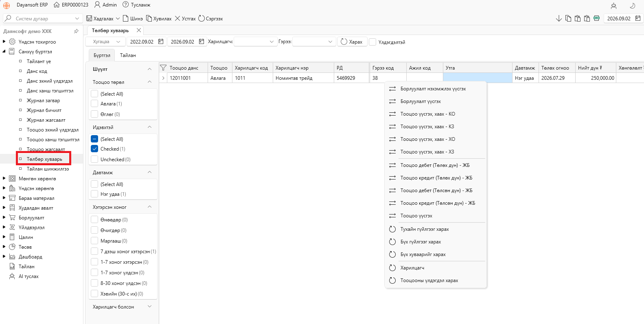This screenshot has width=644, height=324.
Task: Uncheck the Checked (1) filter
Action: click(x=94, y=149)
